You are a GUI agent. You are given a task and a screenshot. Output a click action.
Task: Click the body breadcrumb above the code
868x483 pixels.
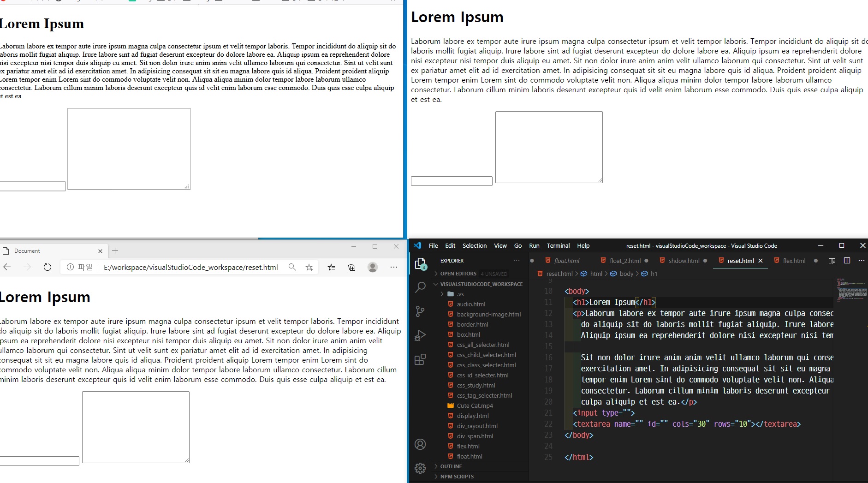click(626, 274)
